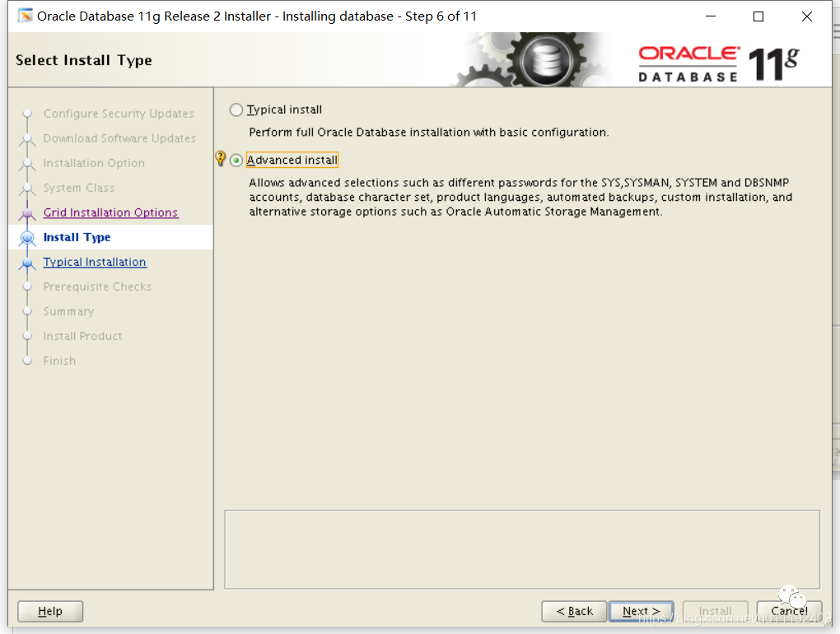Screen dimensions: 840x634
Task: Click the Install Type step marker icon
Action: coord(27,237)
